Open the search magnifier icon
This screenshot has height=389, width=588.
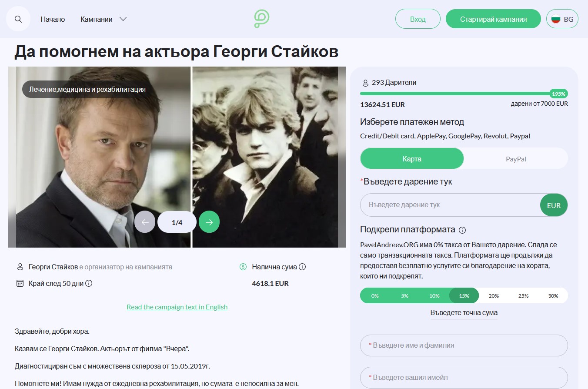tap(18, 19)
